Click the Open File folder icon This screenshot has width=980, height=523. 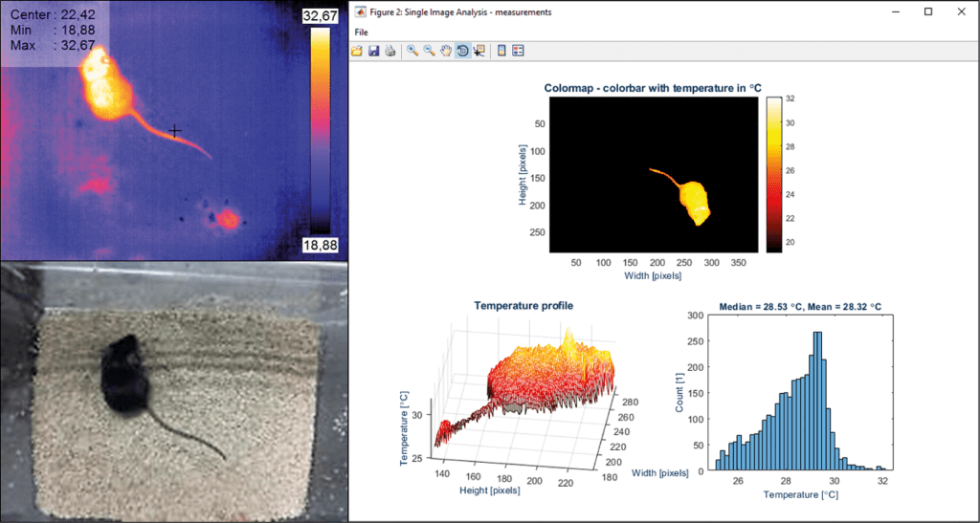(x=357, y=51)
